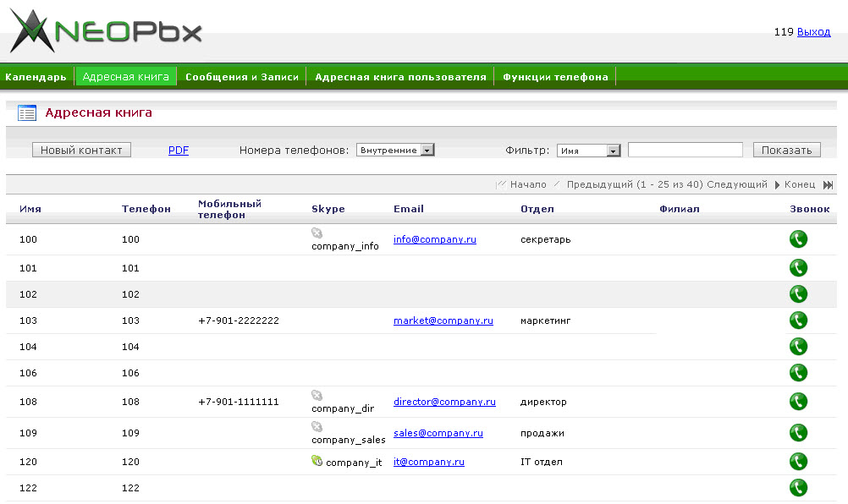
Task: Click Skype icon for company_it
Action: pyautogui.click(x=317, y=461)
